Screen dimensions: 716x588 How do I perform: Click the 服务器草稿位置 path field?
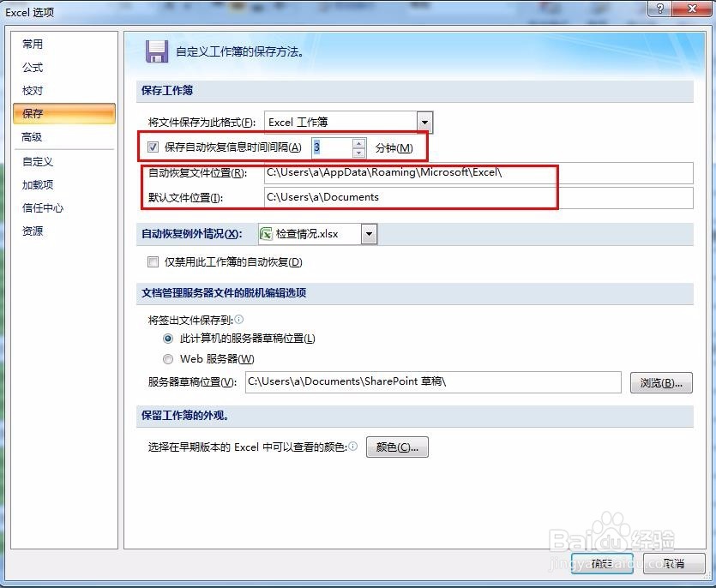(x=433, y=382)
